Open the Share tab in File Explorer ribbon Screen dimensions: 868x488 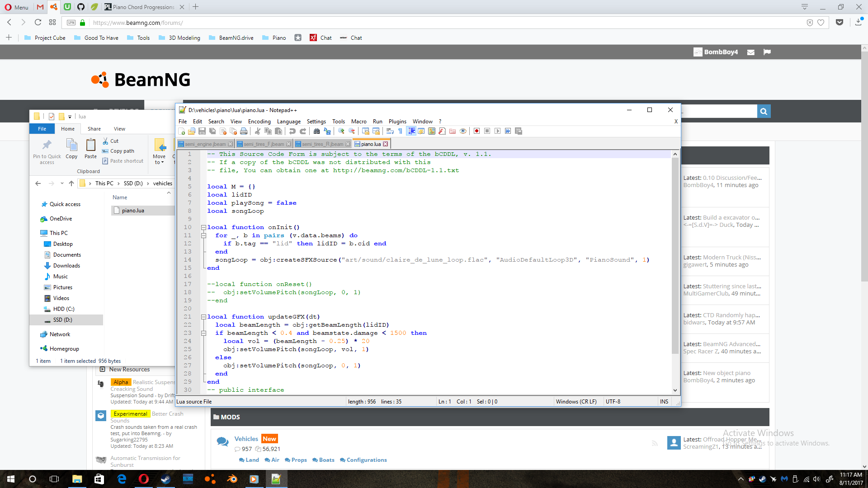(x=94, y=129)
